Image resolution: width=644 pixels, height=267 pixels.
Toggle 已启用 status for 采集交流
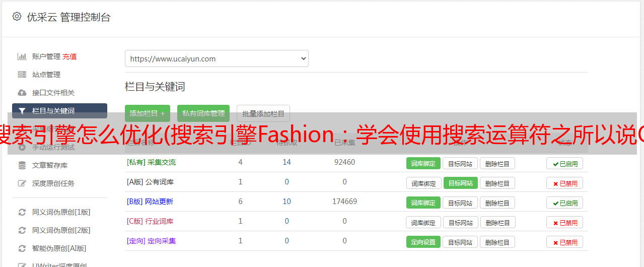[565, 163]
